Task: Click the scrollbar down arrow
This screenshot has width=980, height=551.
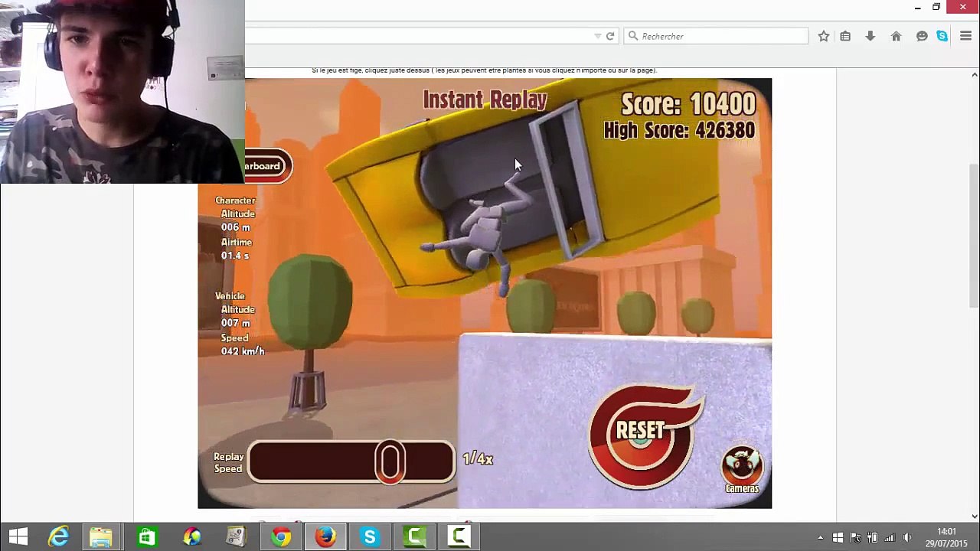Action: [974, 517]
